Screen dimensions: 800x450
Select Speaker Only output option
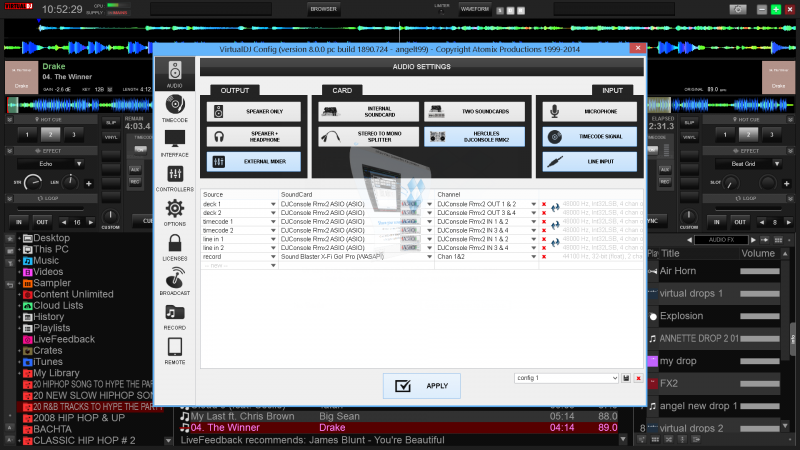pyautogui.click(x=254, y=111)
